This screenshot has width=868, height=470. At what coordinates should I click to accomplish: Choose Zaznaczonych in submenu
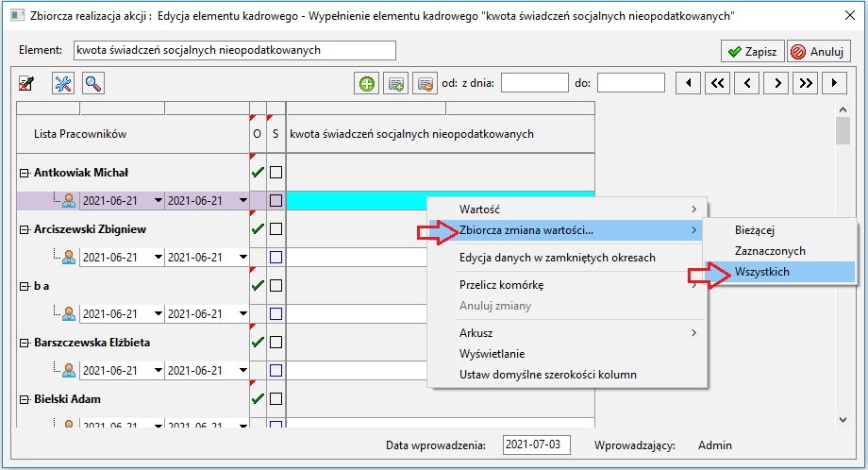tap(780, 251)
